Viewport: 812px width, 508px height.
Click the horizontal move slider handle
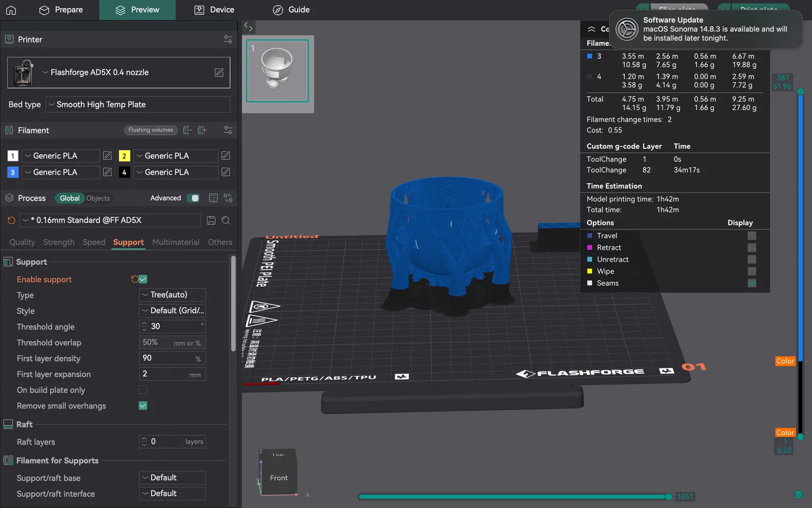click(x=669, y=496)
